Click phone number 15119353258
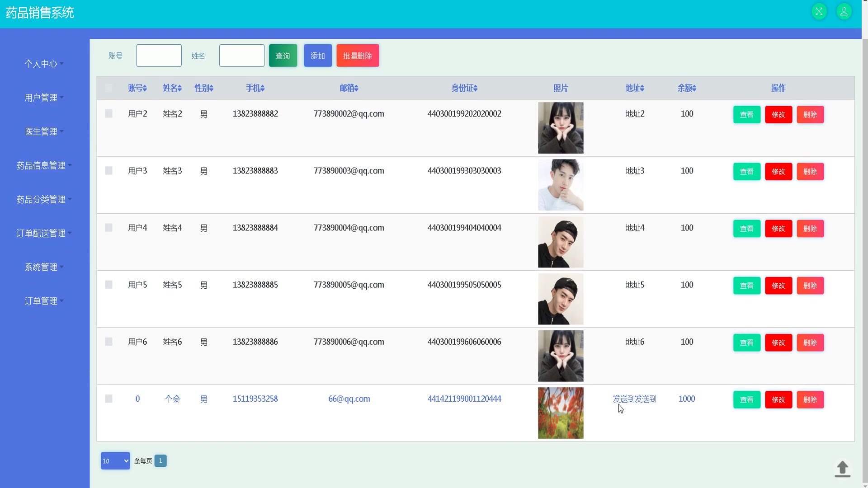Screen dimensions: 868x488 255,399
